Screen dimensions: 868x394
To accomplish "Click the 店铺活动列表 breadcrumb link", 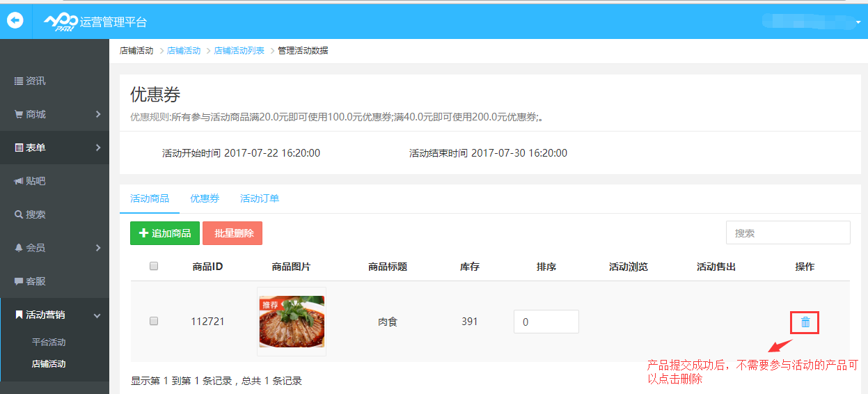I will (x=239, y=51).
